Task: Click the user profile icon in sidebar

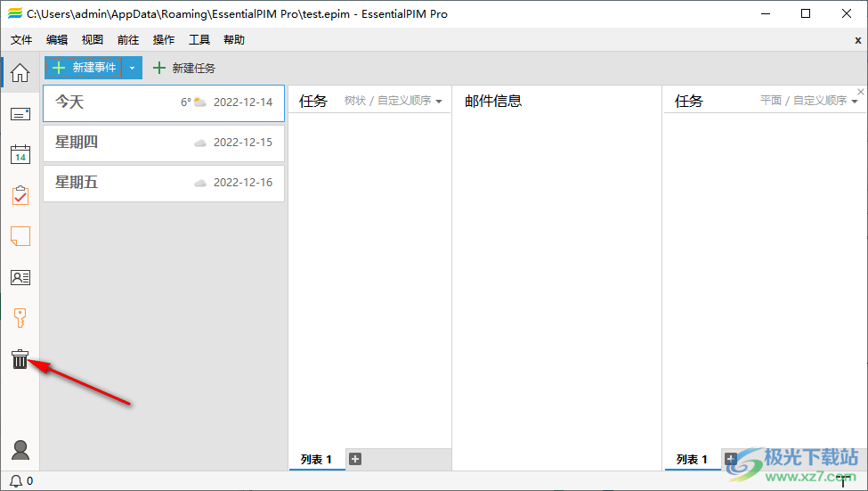Action: coord(20,450)
